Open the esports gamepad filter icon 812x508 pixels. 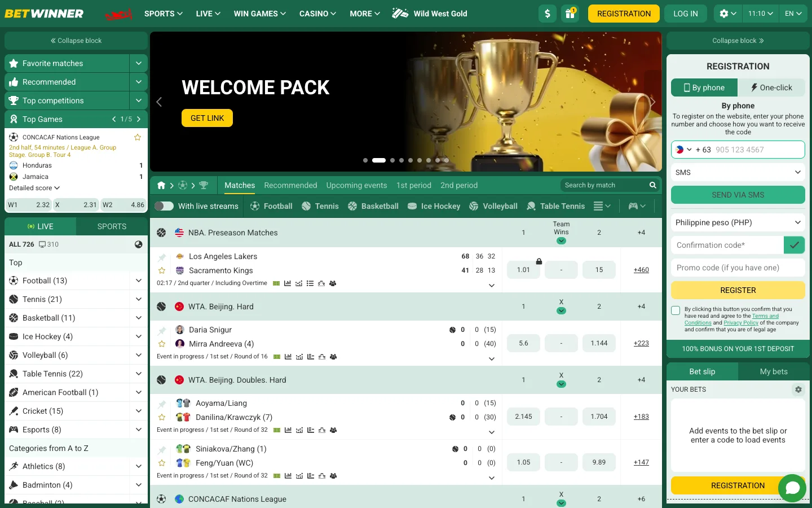[x=637, y=206]
